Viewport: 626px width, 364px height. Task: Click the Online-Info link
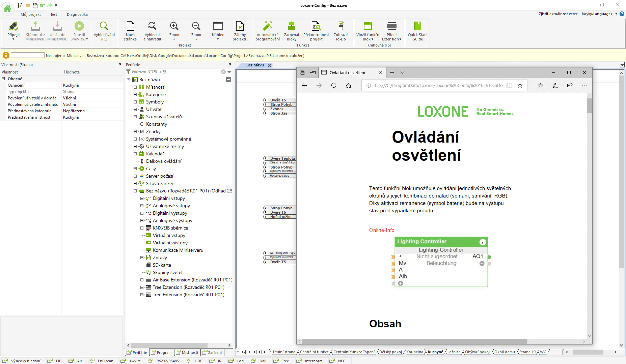pos(381,230)
